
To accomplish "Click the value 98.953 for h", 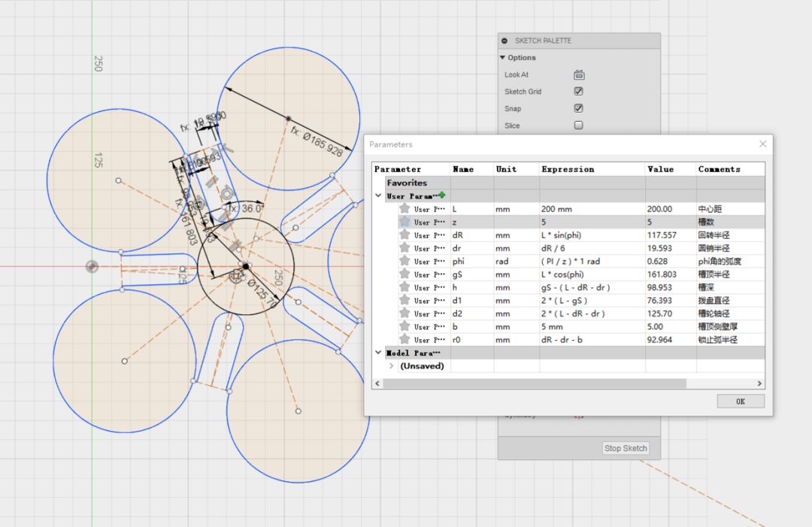I will point(659,287).
